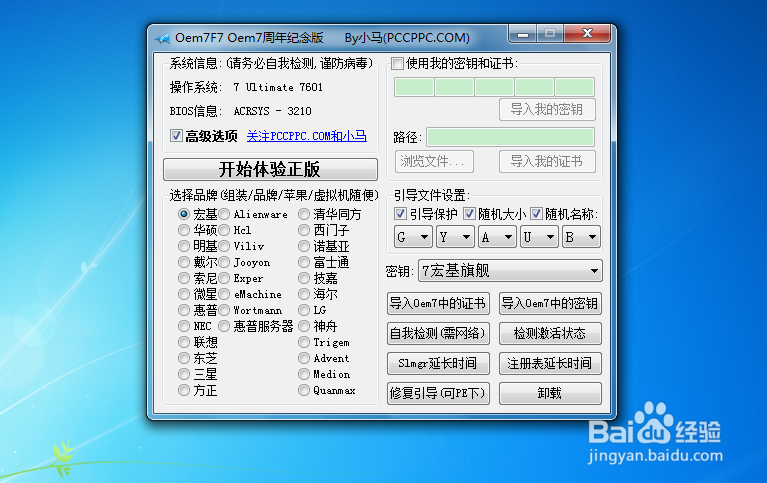Tick the 使用我的密钥和证书 checkbox
This screenshot has height=483, width=767.
click(x=397, y=64)
